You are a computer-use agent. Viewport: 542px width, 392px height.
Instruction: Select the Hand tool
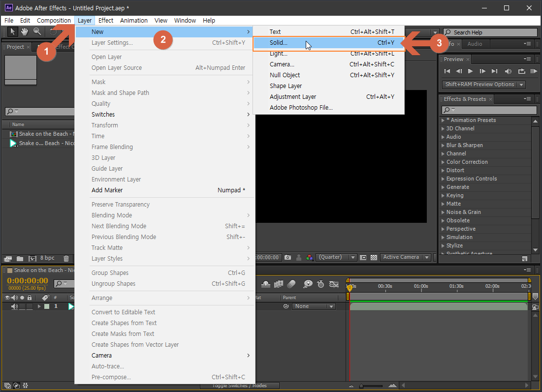click(x=25, y=32)
